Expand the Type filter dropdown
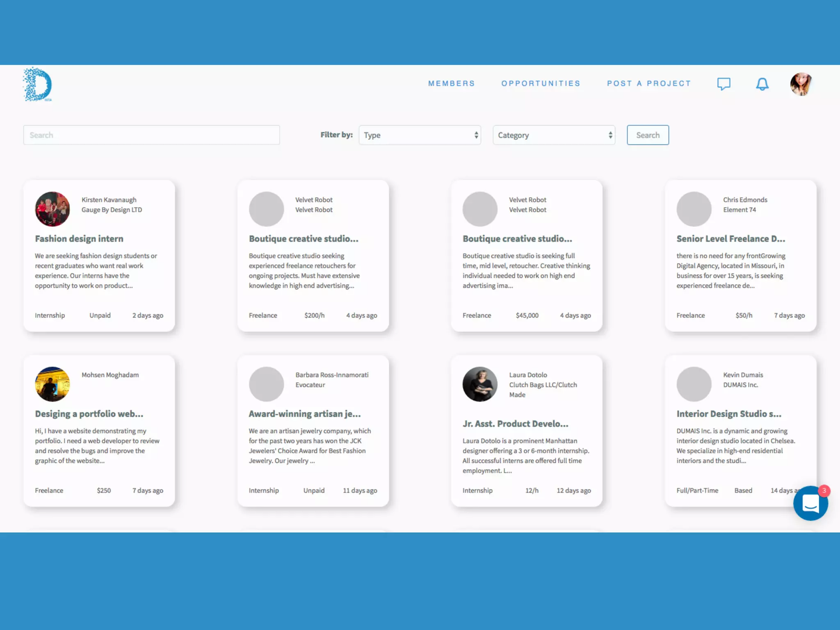Screen dimensions: 840x630 420,135
